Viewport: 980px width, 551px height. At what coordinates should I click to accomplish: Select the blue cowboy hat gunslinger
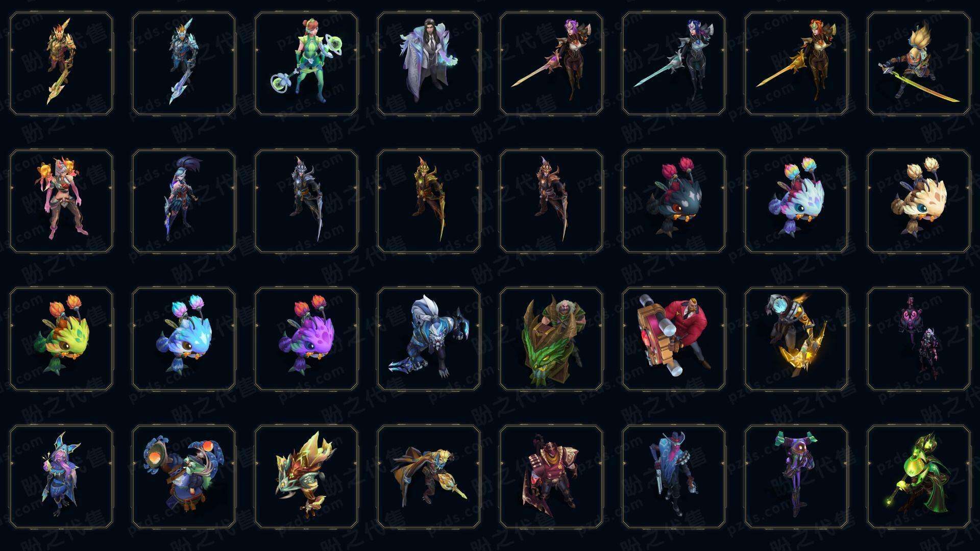(x=674, y=477)
